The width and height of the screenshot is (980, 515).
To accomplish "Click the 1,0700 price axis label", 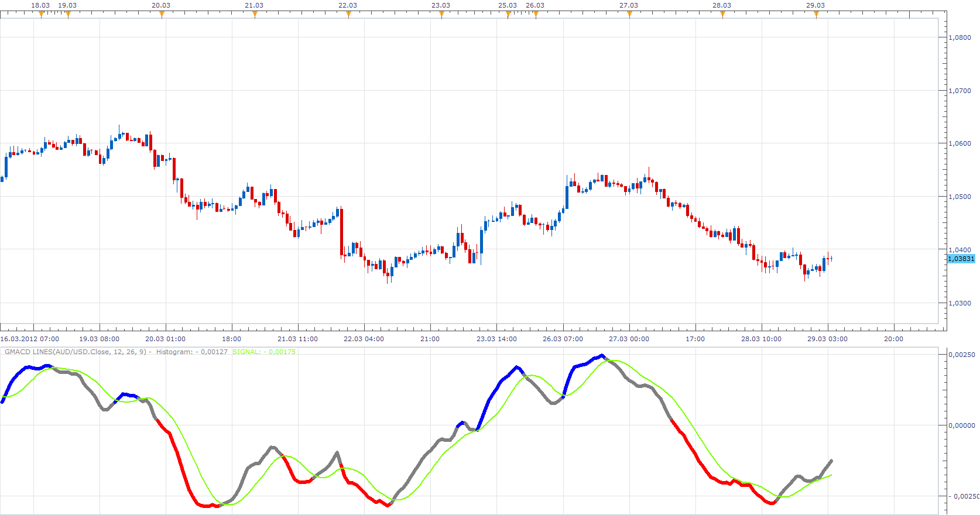I will tap(960, 91).
